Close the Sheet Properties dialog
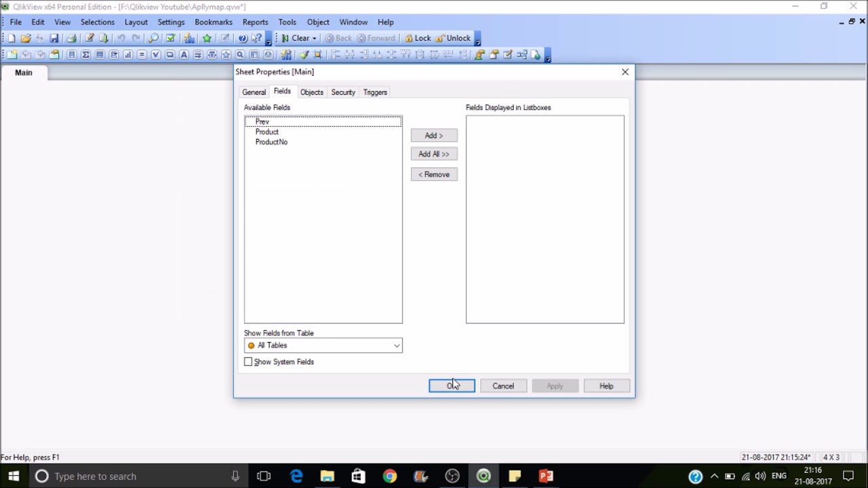868x488 pixels. [625, 72]
